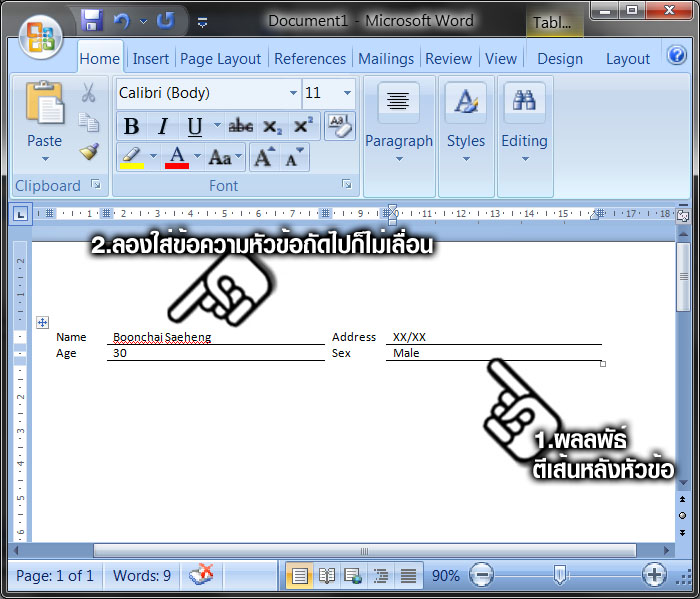Open the Page Layout tab
Viewport: 700px width, 599px height.
[220, 59]
